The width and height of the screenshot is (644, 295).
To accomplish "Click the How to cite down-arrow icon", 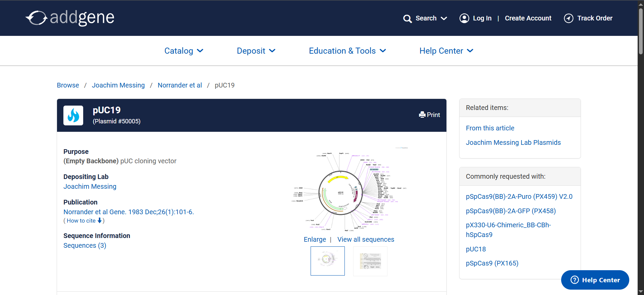I will tap(100, 221).
